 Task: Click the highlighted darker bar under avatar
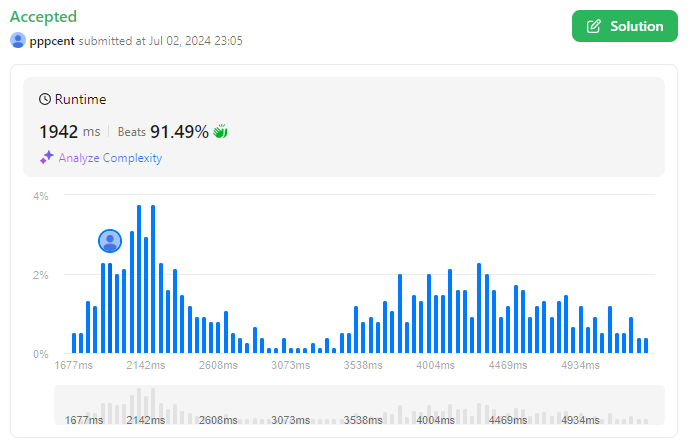[110, 308]
